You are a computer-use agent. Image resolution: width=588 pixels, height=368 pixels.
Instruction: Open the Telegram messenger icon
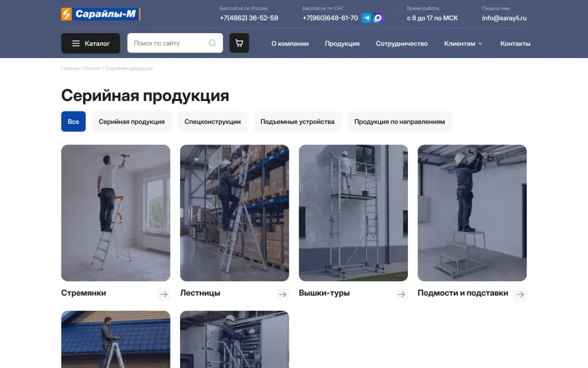tap(366, 18)
